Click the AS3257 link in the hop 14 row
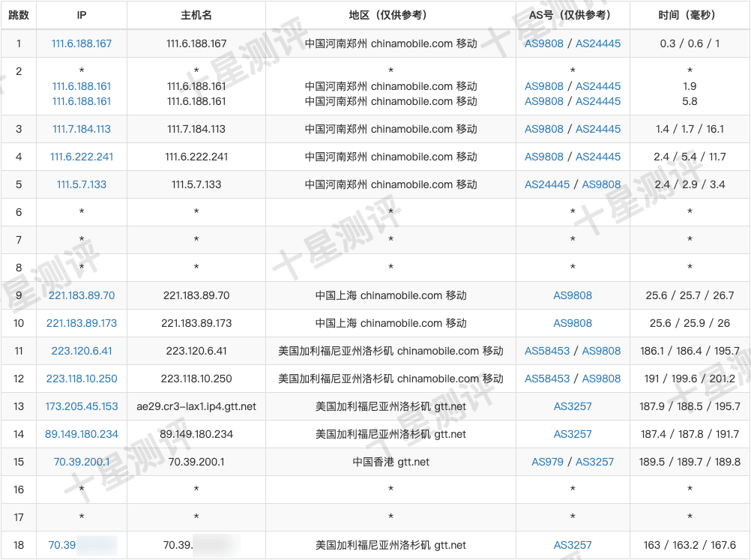The width and height of the screenshot is (751, 560). (x=573, y=435)
